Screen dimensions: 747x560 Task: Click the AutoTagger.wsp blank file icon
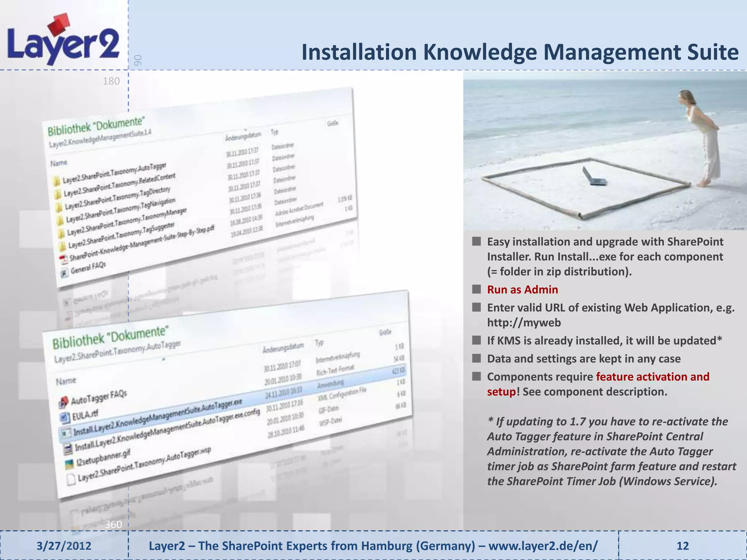point(71,479)
